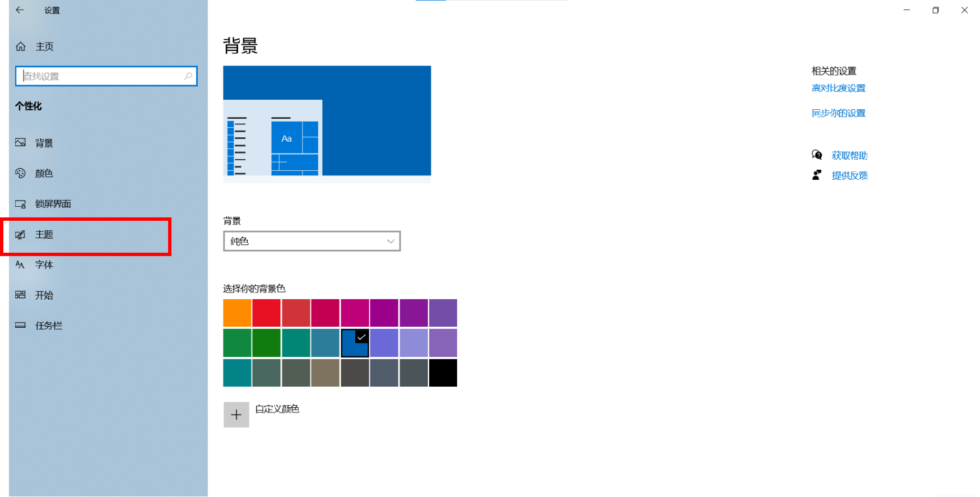Click the search magnifier icon in 查找设置
The width and height of the screenshot is (980, 497).
click(188, 76)
